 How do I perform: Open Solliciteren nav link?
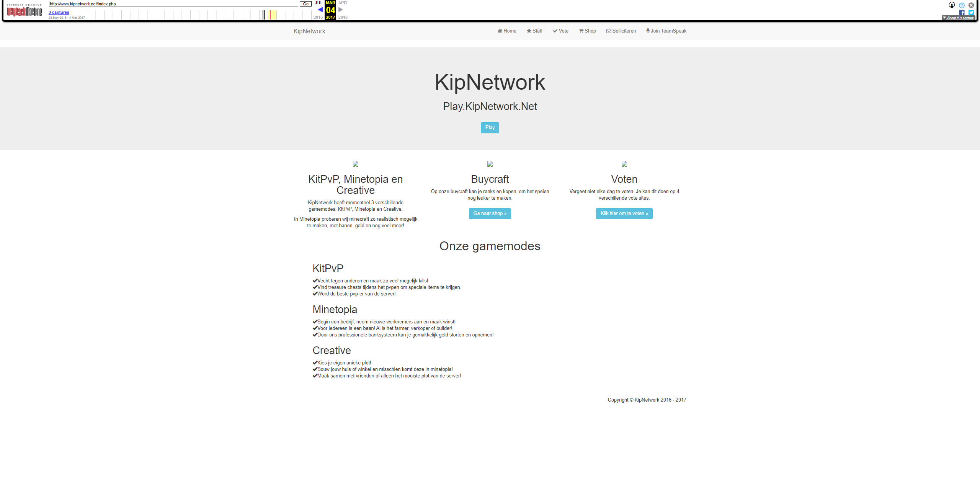point(621,31)
